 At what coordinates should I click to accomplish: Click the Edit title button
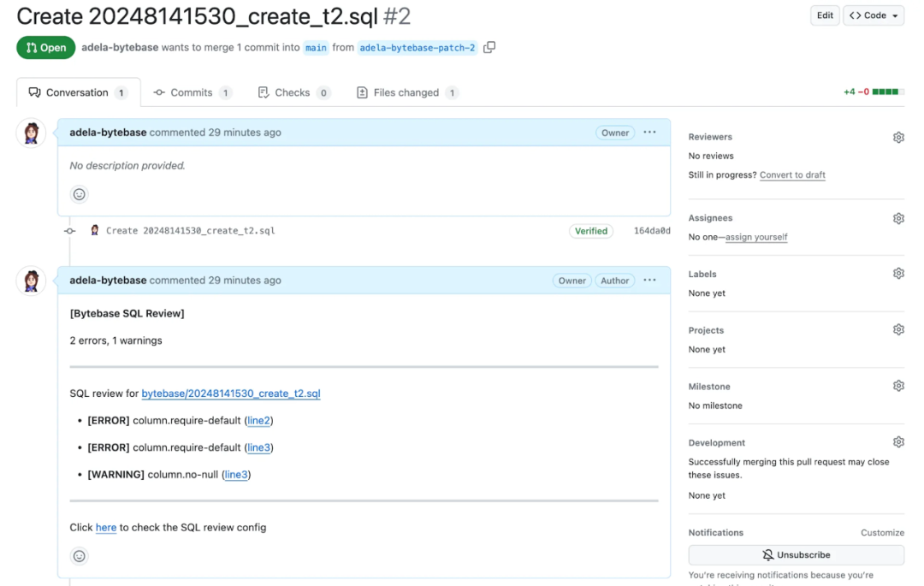(x=825, y=16)
